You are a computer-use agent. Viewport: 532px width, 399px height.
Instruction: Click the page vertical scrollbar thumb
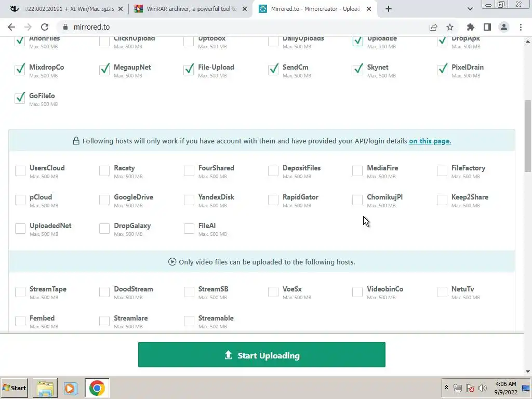click(528, 137)
